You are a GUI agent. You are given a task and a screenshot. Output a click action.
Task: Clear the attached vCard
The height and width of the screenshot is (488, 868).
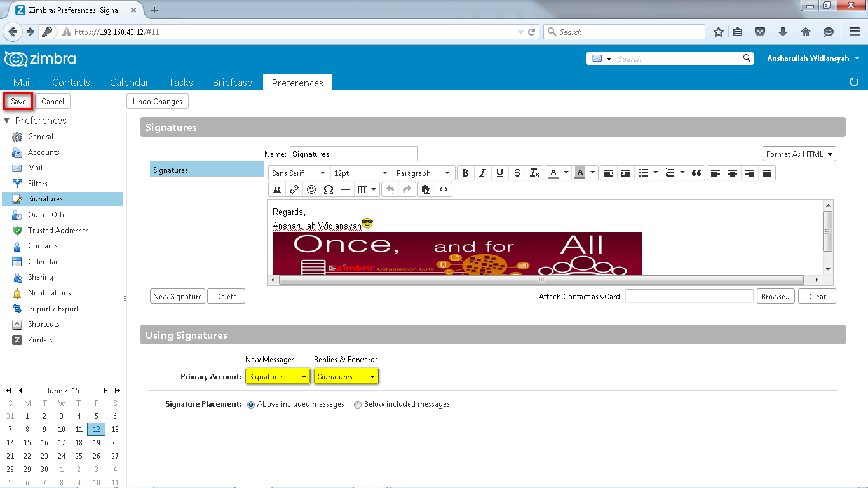tap(817, 297)
